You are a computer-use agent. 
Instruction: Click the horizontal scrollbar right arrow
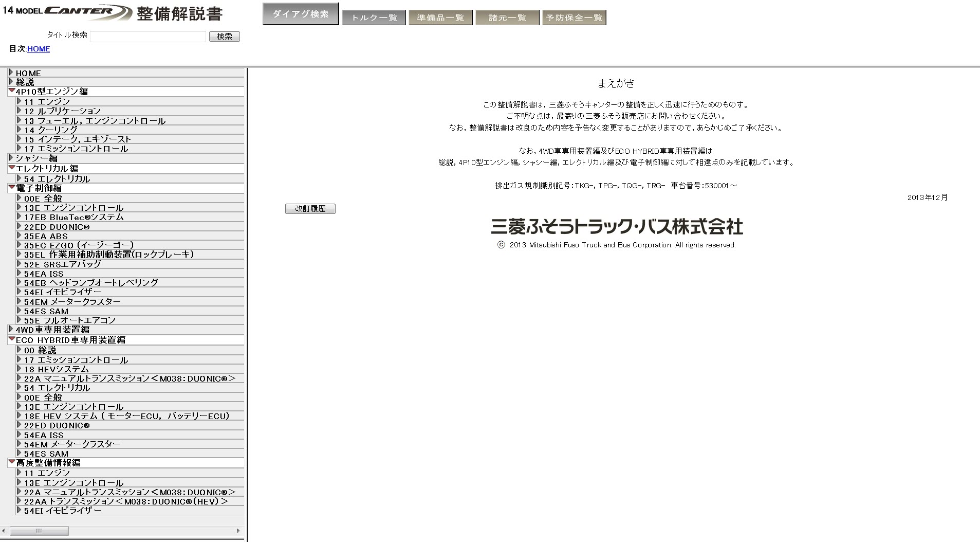(x=238, y=531)
